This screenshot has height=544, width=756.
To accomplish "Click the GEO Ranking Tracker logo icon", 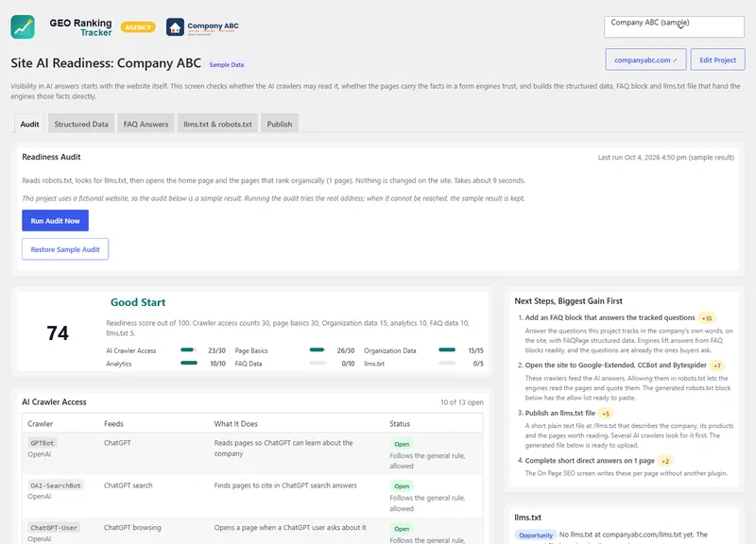I will click(23, 27).
